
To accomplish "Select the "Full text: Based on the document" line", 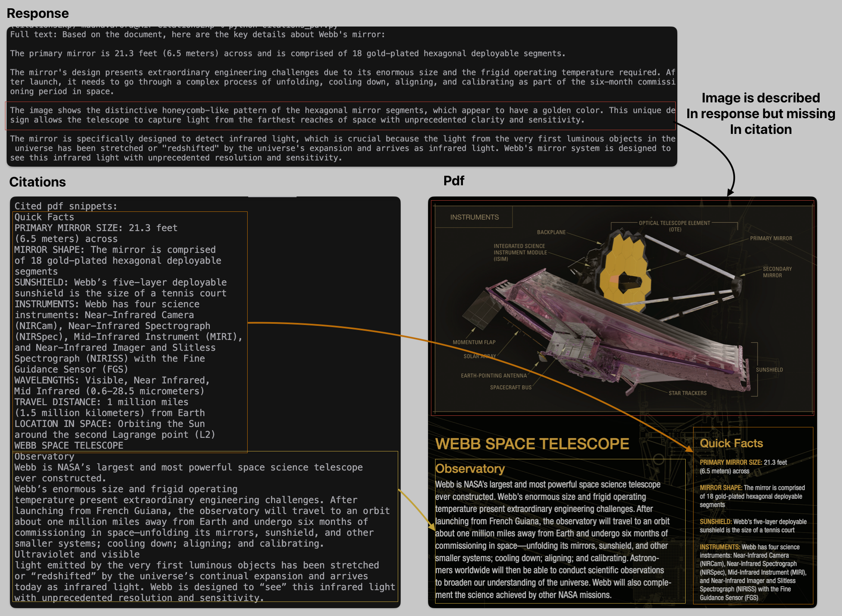I will click(197, 34).
